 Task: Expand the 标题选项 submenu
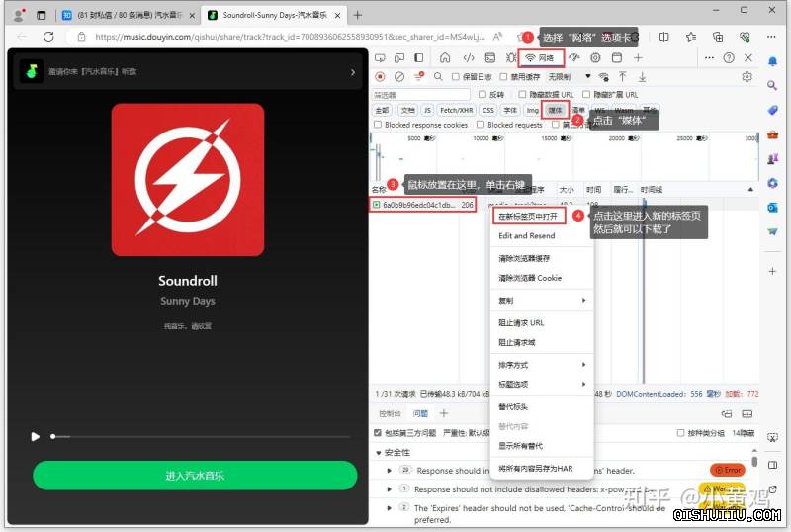tap(541, 384)
